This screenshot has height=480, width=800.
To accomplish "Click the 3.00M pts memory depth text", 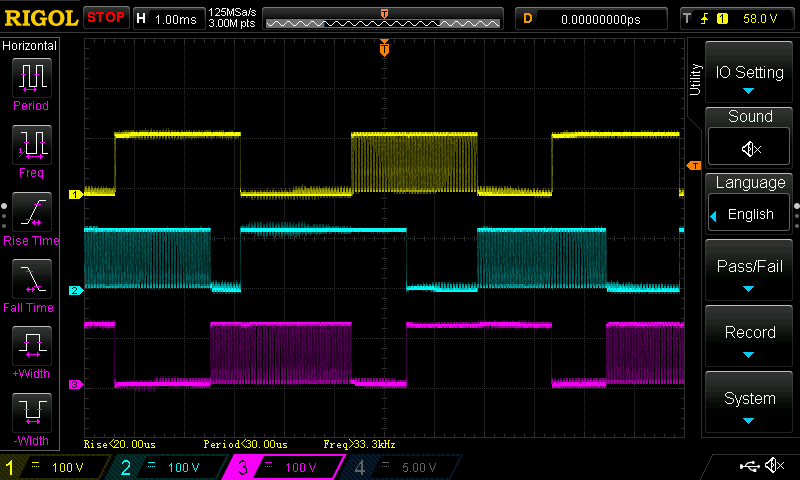I will 232,23.
